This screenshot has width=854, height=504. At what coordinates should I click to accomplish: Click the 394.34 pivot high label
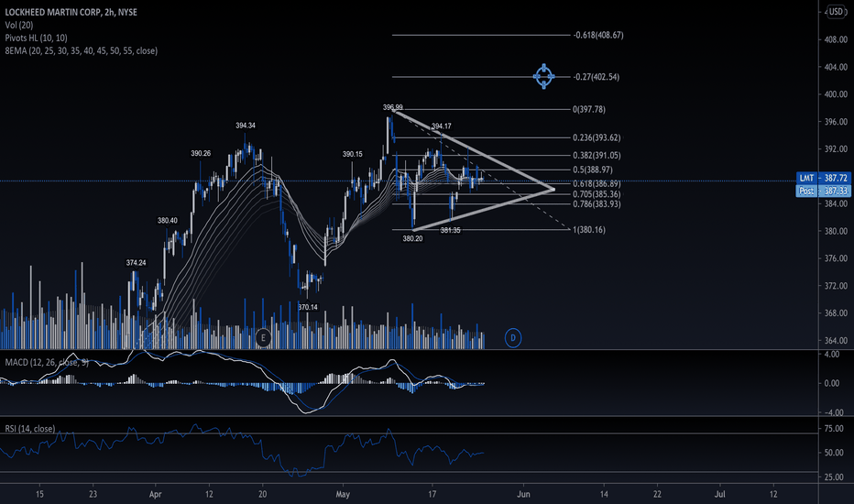point(246,126)
